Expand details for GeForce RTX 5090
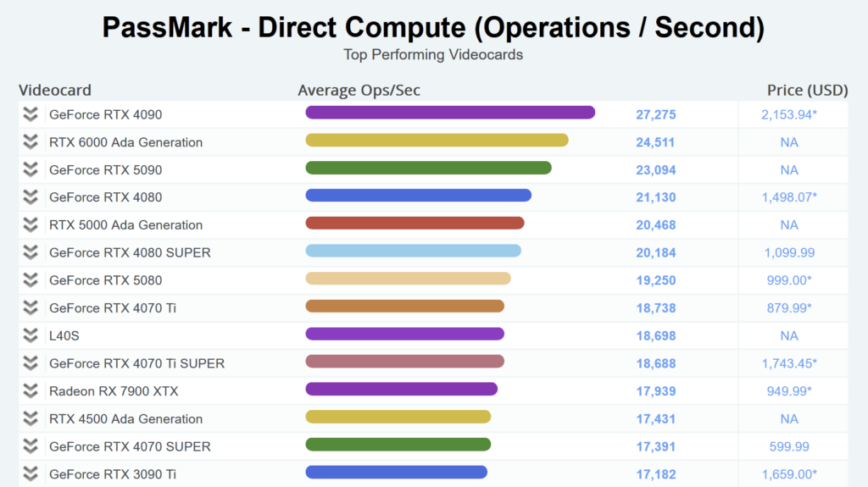The width and height of the screenshot is (868, 487). 31,169
